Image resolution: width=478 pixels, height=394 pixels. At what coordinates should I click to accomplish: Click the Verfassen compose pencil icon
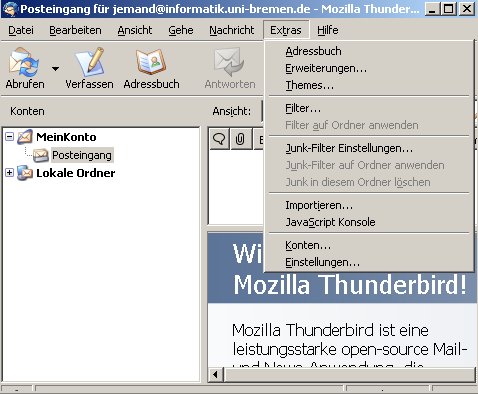pos(90,62)
